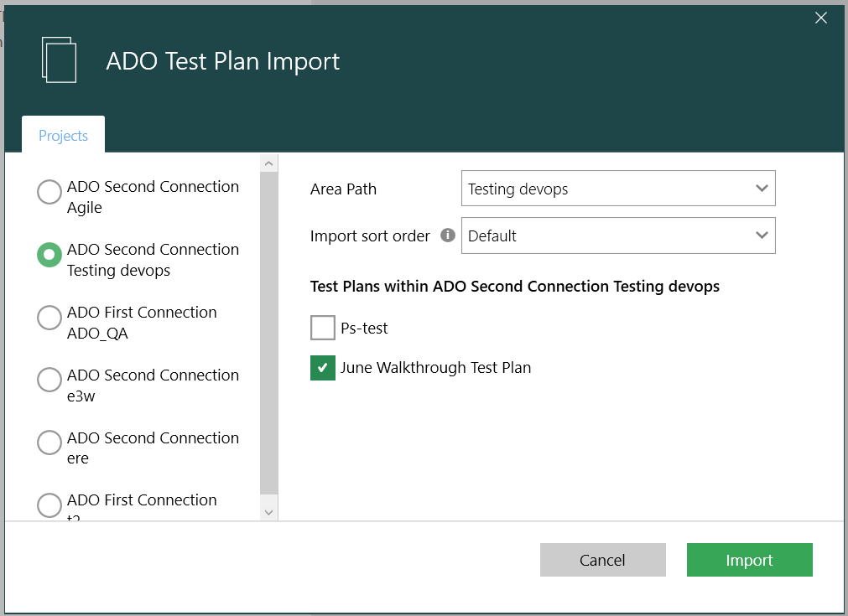Image resolution: width=848 pixels, height=616 pixels.
Task: Select the ADO Second Connection Agile project
Action: (x=49, y=192)
